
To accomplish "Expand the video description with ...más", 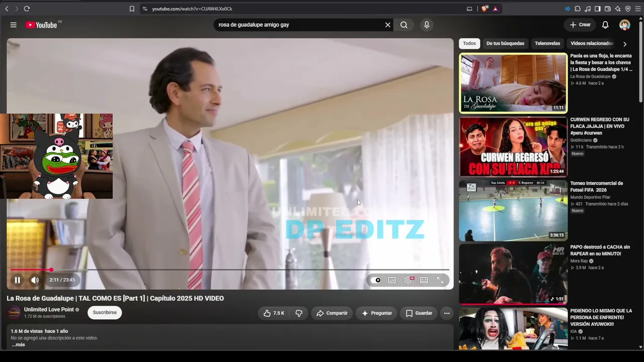I will coord(19,344).
